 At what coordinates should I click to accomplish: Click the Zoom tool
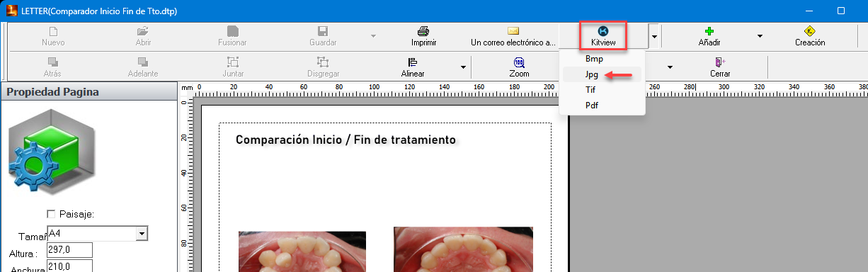(519, 67)
